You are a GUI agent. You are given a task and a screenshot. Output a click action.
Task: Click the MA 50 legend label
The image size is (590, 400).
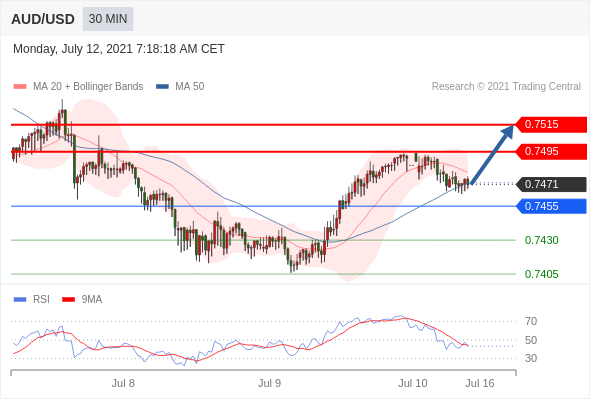click(x=190, y=87)
